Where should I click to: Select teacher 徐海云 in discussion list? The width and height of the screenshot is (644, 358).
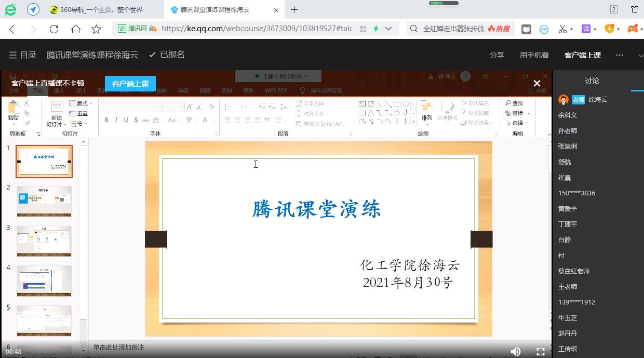click(597, 99)
